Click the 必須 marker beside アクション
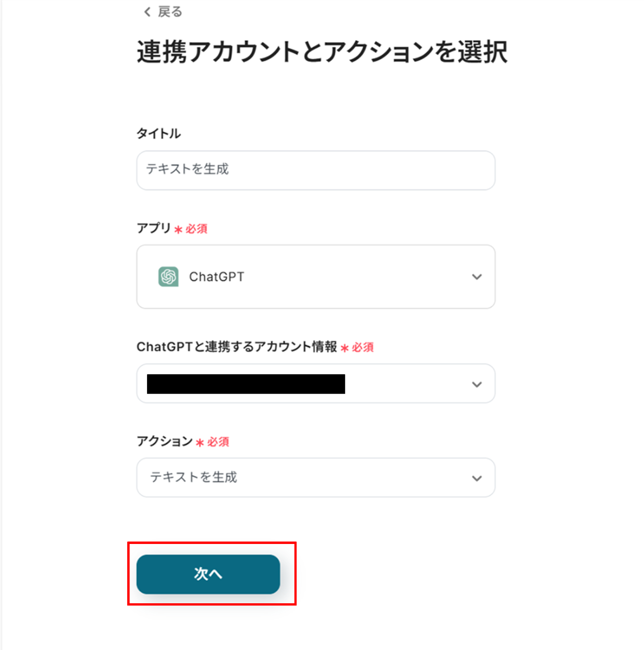 [218, 442]
